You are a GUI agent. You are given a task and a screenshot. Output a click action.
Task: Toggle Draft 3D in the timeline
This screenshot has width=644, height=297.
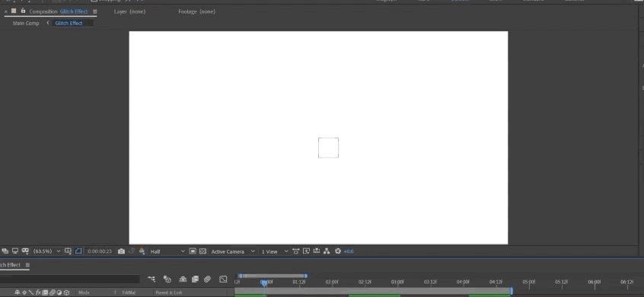(x=167, y=279)
